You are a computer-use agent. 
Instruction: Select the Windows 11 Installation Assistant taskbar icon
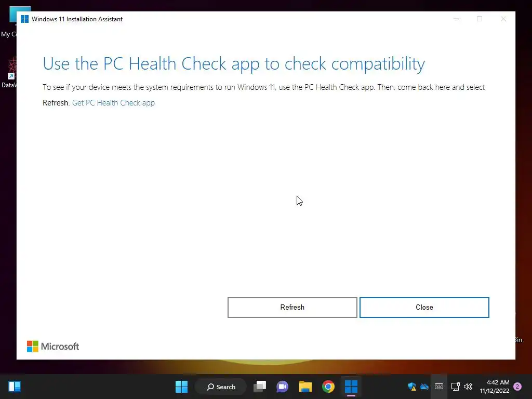pos(351,387)
